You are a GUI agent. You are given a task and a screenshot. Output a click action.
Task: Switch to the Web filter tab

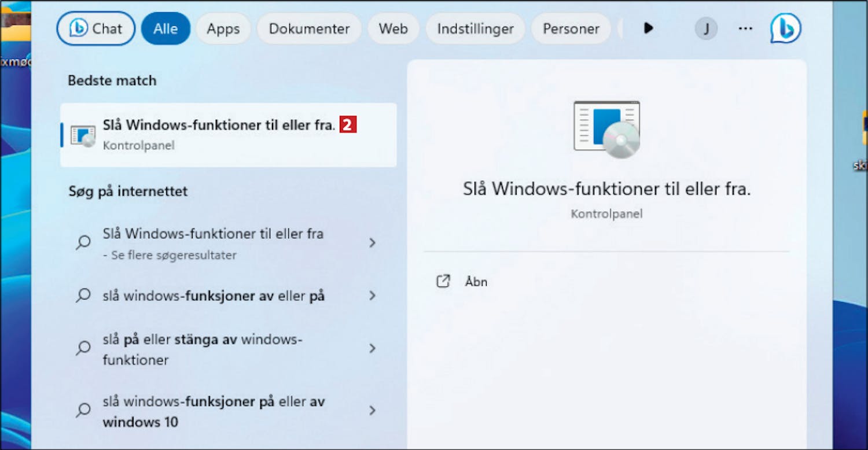[393, 28]
